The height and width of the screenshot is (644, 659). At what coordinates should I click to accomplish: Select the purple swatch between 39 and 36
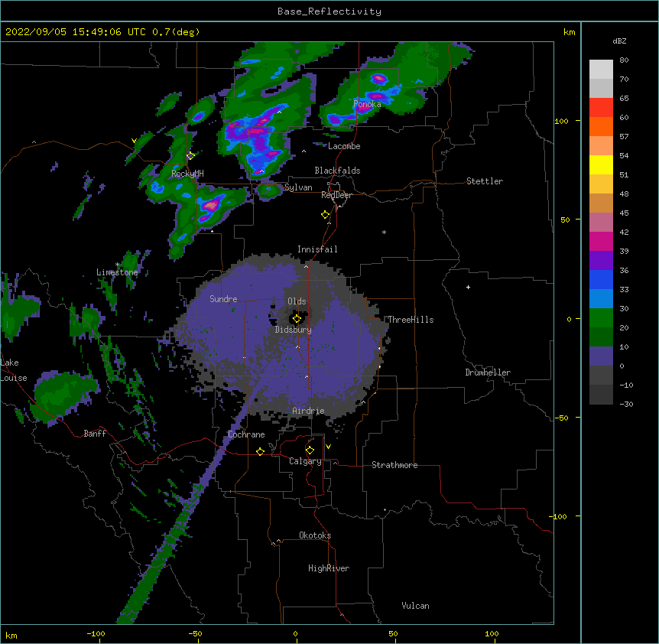point(601,261)
